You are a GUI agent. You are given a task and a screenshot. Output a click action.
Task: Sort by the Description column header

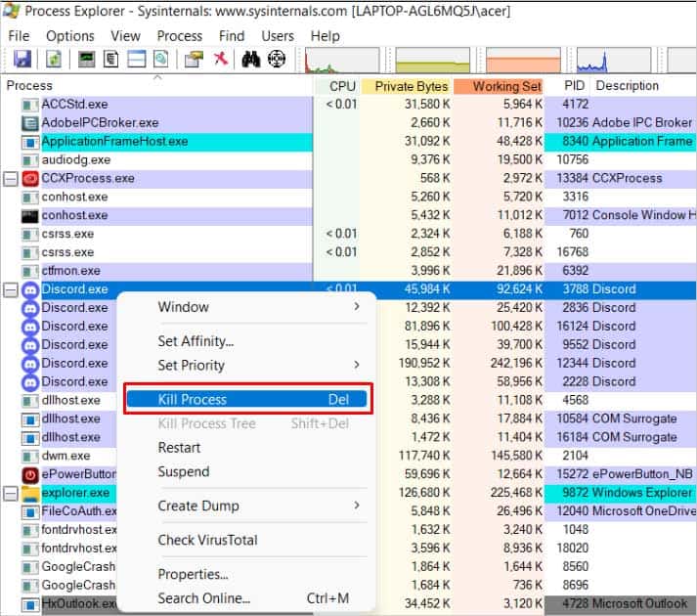point(644,86)
